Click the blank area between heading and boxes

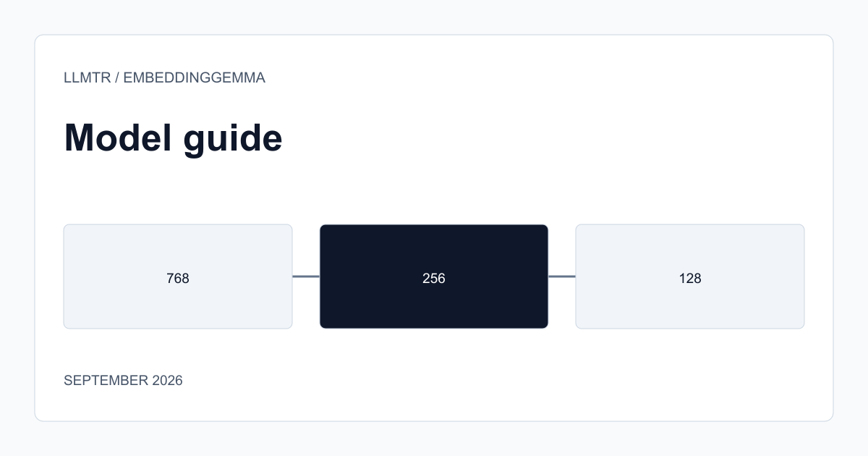click(x=434, y=192)
